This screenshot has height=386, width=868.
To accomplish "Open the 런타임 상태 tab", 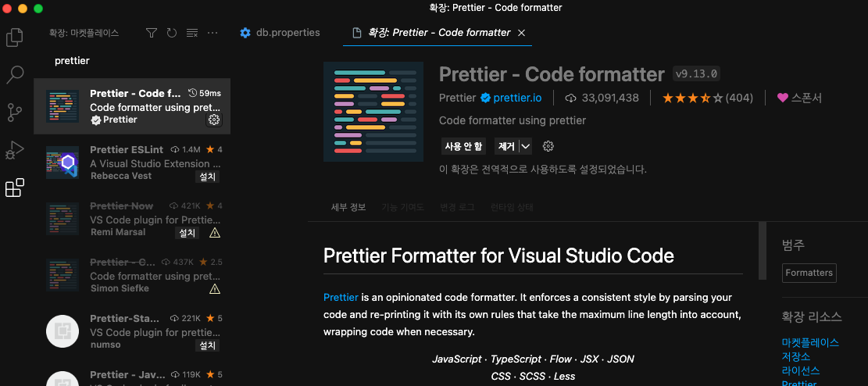I will pos(512,208).
